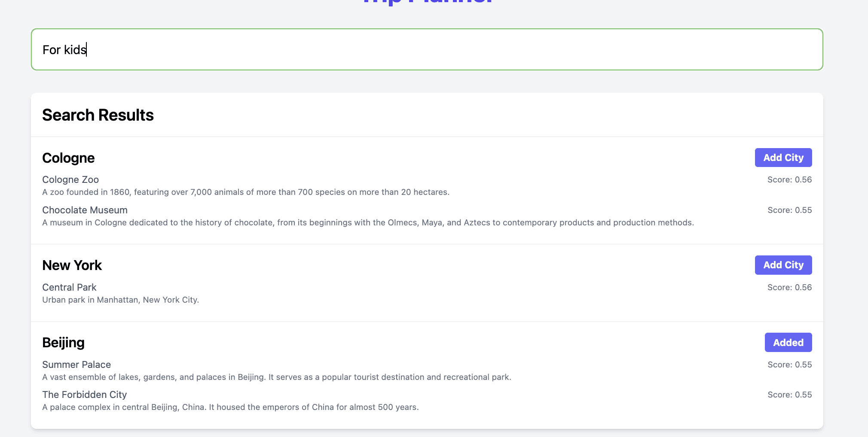Screen dimensions: 868x437
Task: Open The Forbidden City attraction
Action: 84,395
